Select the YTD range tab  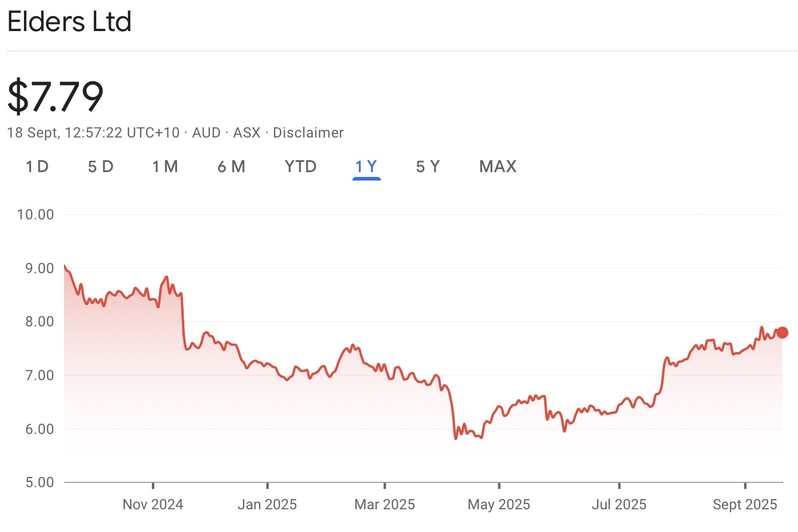click(x=300, y=166)
